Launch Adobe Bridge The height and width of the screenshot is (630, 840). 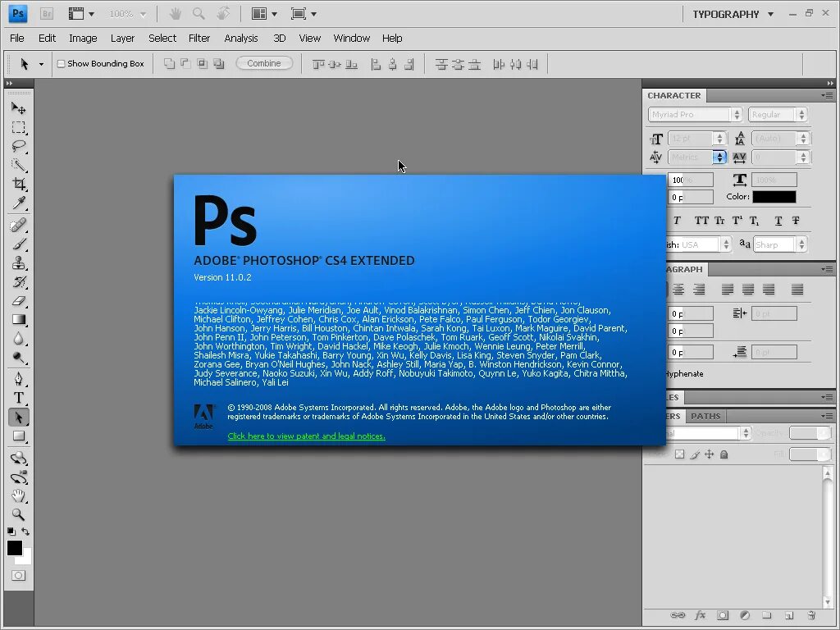(x=47, y=14)
